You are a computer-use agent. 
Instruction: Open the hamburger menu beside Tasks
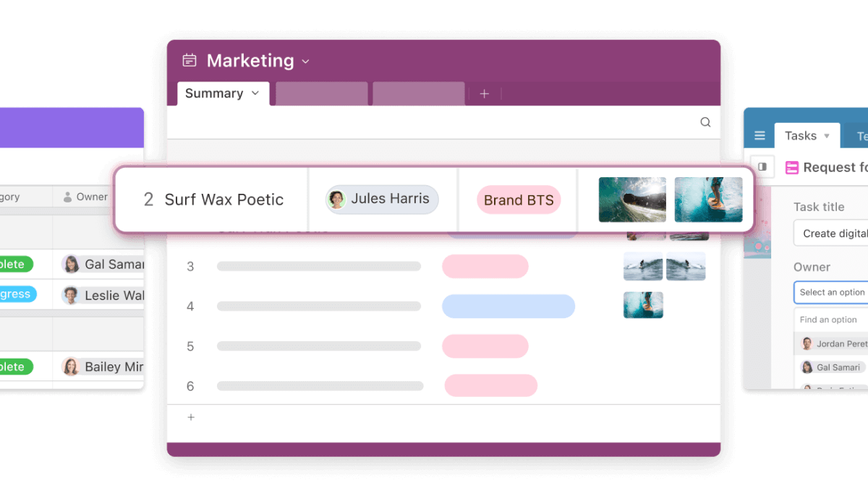759,135
